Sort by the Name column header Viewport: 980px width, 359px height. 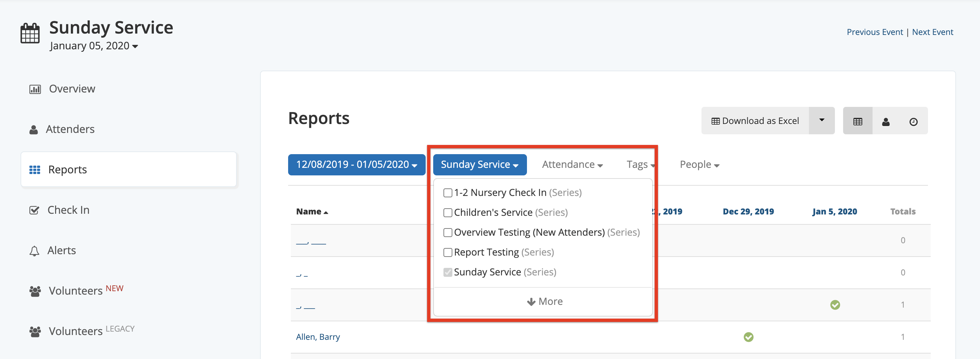(312, 212)
